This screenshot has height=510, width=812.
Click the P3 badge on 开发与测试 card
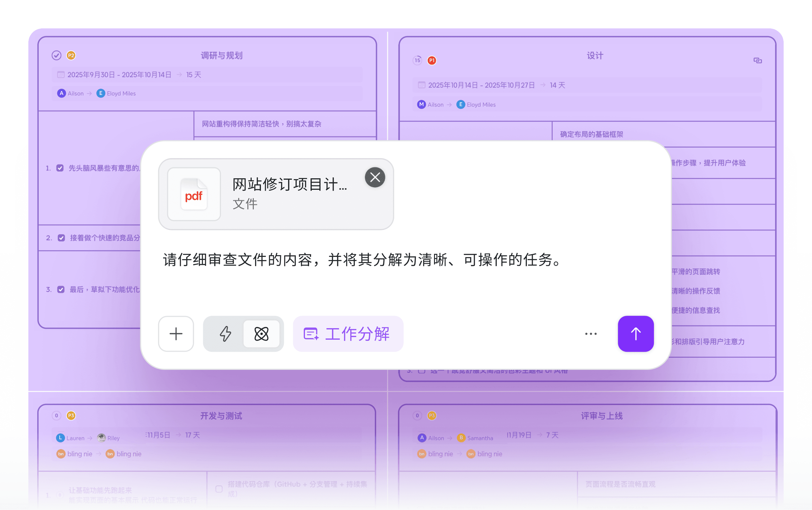(x=71, y=415)
